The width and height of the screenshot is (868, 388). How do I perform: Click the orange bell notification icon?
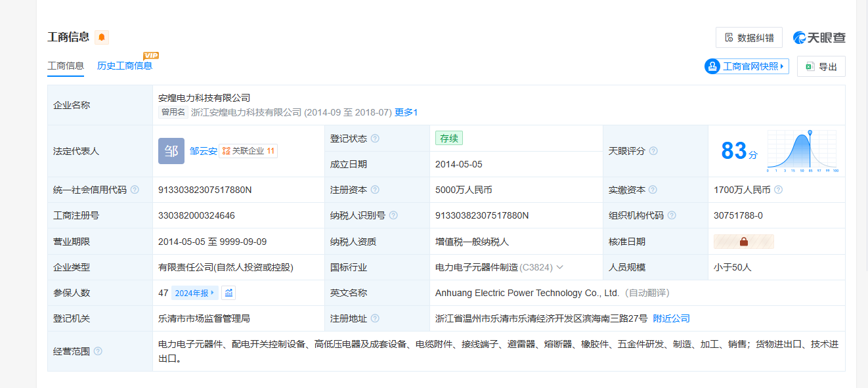coord(102,37)
